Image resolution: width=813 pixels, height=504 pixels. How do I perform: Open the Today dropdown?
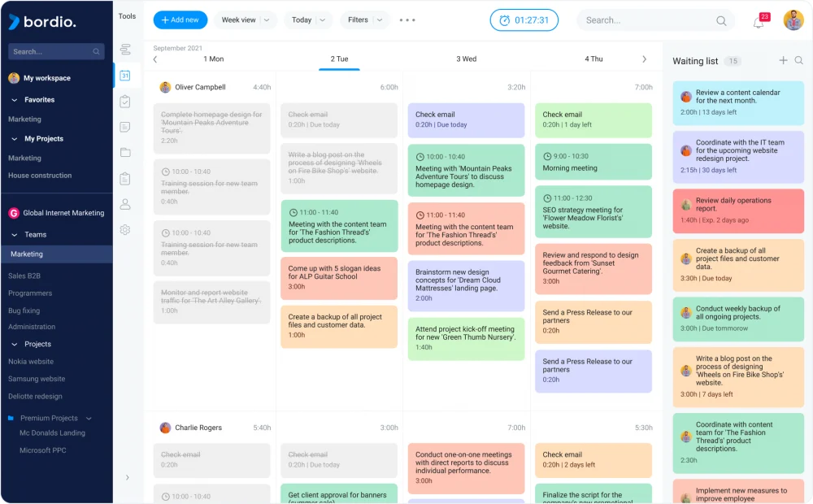[308, 20]
